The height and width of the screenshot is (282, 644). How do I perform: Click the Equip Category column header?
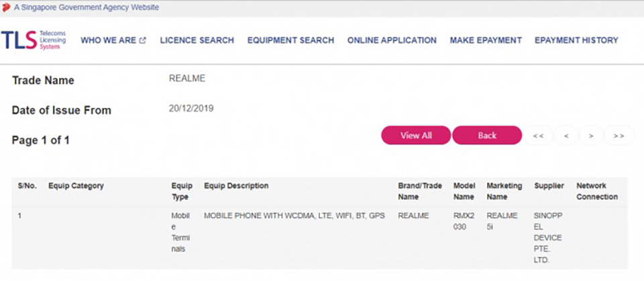coord(76,186)
